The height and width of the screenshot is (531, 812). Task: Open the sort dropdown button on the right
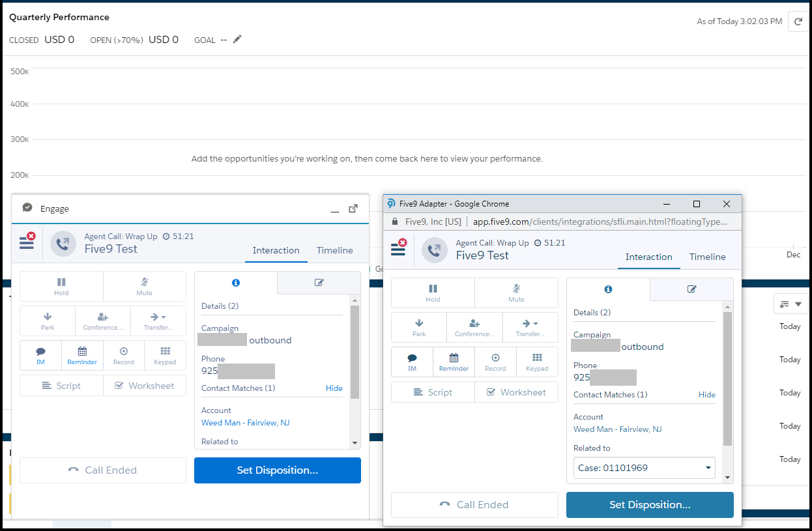tap(791, 304)
